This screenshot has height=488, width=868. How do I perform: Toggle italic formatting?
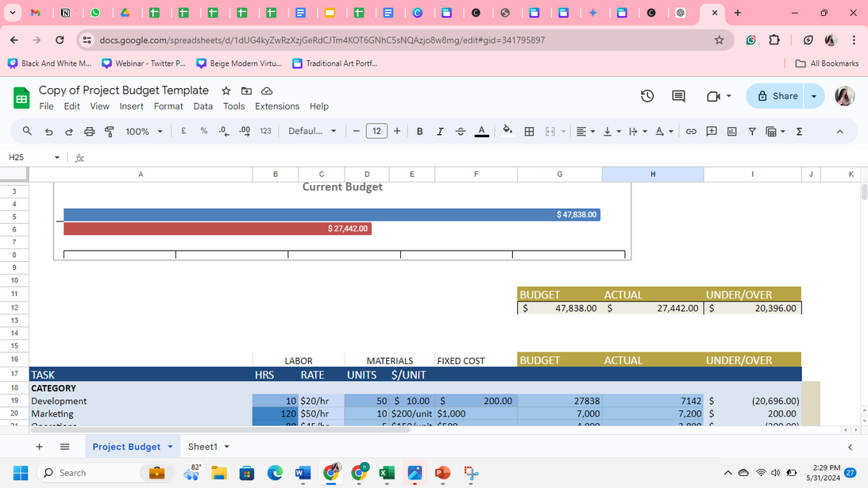click(439, 132)
